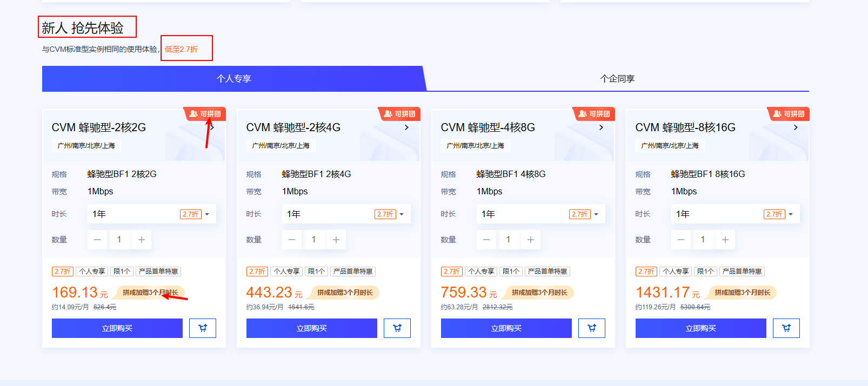
Task: Click 立即购买 for CVM 蜂驰型-2核4G
Action: point(312,328)
